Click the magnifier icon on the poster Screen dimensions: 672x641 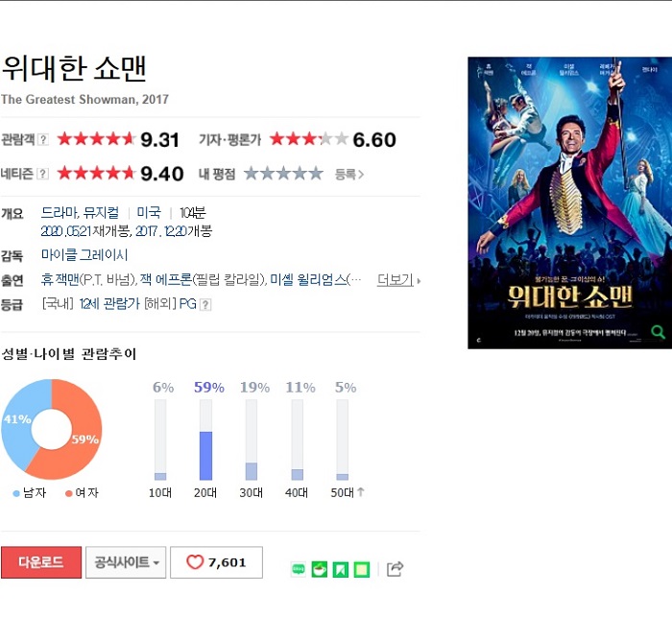coord(658,332)
